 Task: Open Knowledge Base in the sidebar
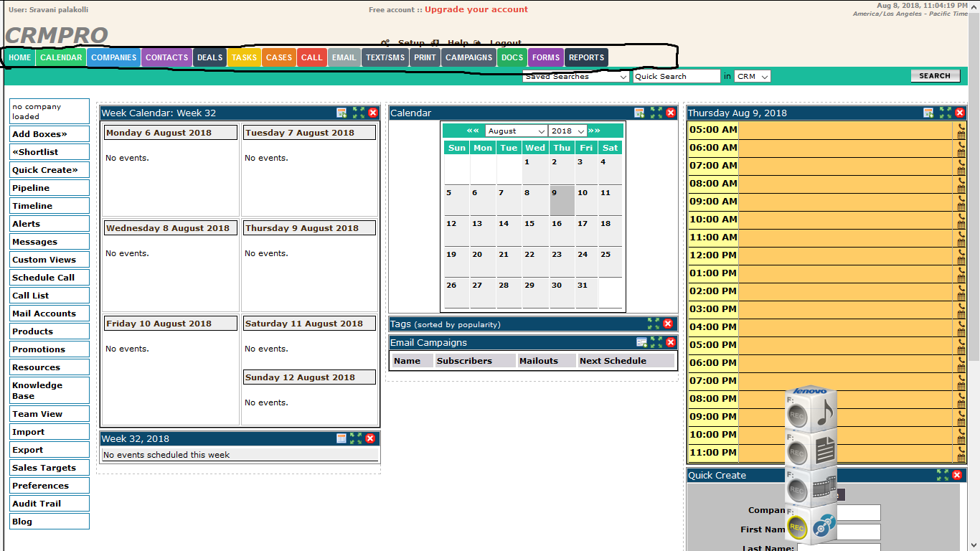pos(50,390)
